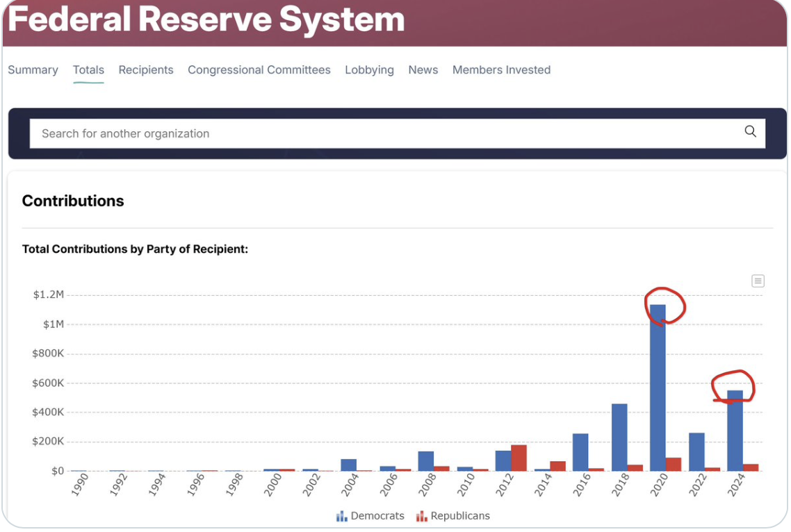Click the 2018 Democrats blue bar

619,438
